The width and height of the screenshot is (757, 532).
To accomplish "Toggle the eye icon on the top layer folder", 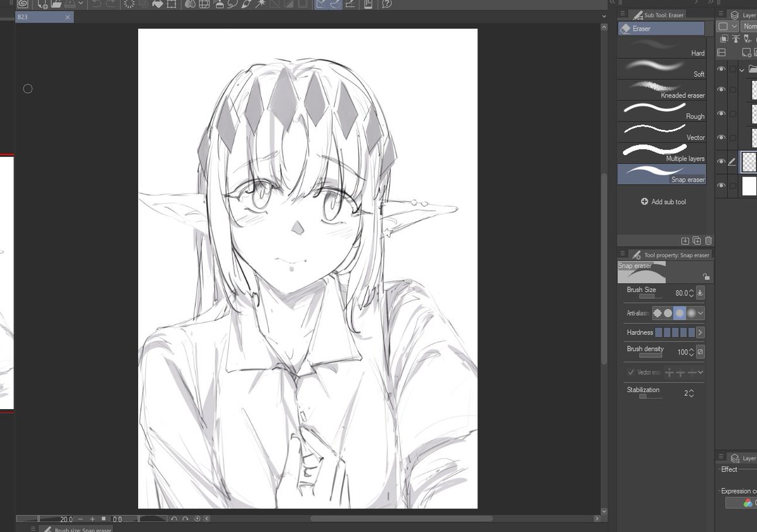I will click(721, 69).
